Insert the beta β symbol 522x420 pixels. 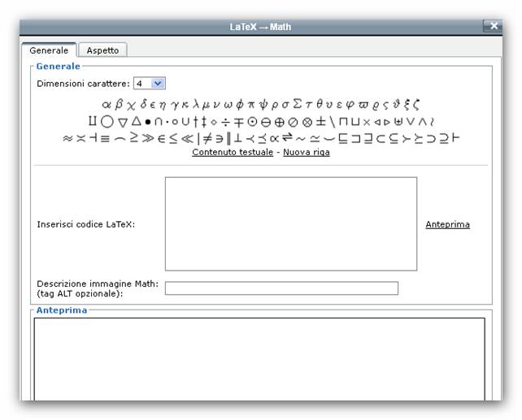[119, 105]
